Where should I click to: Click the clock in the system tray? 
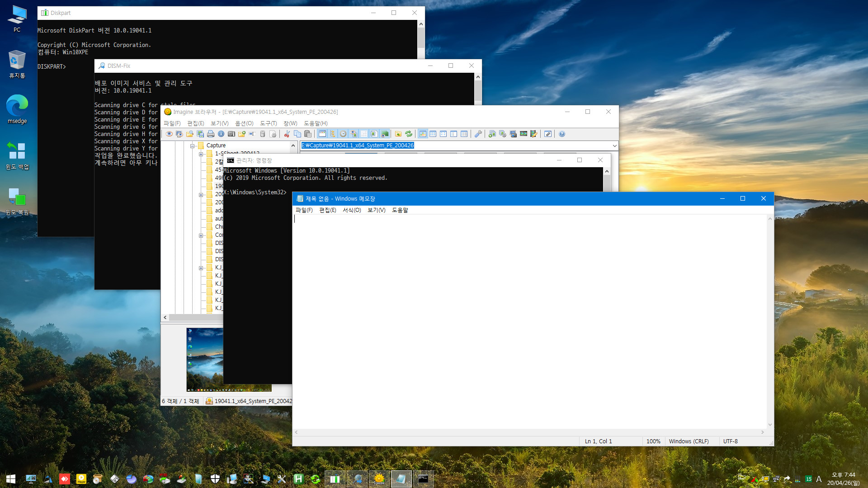coord(844,479)
